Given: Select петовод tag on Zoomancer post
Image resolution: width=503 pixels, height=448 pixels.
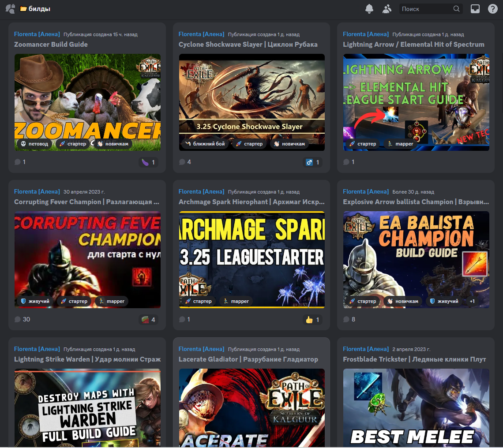Looking at the screenshot, I should pos(35,144).
